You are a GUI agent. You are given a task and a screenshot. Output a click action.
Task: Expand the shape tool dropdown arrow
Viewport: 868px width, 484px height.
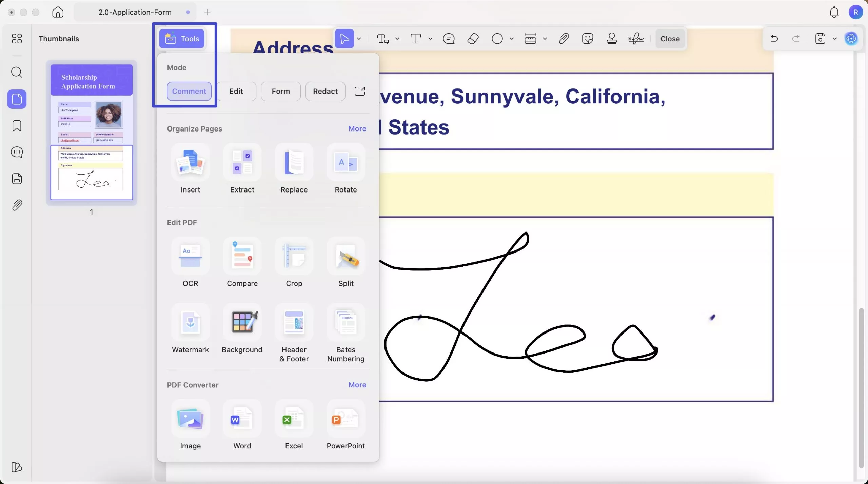[512, 39]
